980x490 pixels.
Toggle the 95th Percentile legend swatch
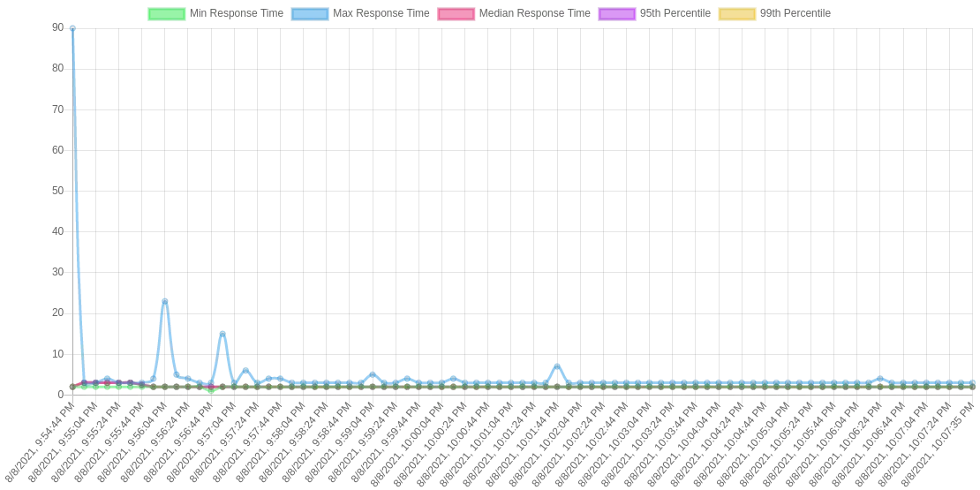point(617,13)
